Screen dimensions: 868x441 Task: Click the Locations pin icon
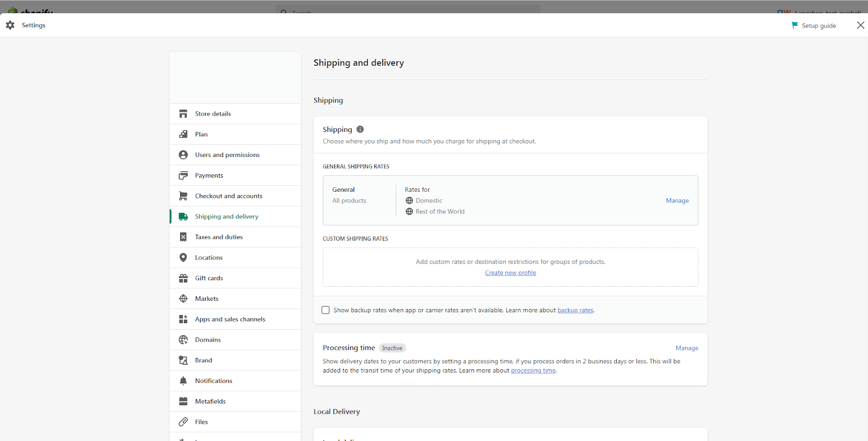pyautogui.click(x=183, y=257)
